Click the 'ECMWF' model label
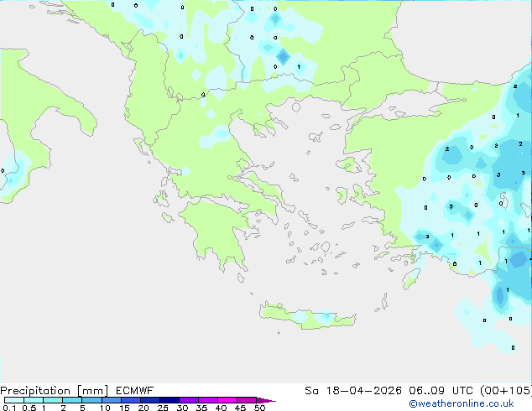The width and height of the screenshot is (532, 411). (x=135, y=391)
